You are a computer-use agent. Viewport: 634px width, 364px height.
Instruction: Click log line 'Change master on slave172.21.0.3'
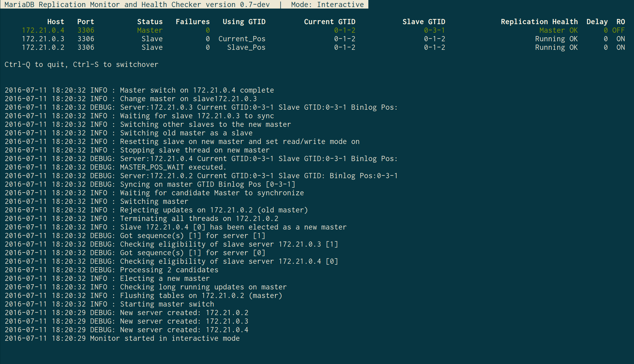(188, 99)
